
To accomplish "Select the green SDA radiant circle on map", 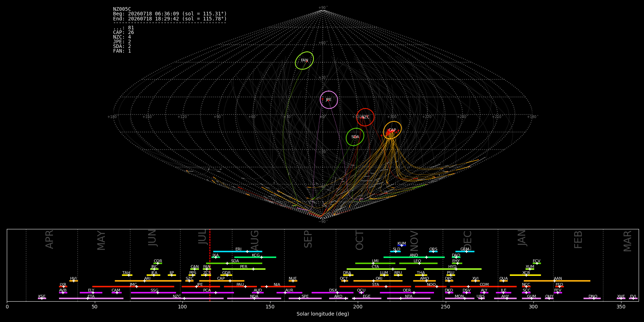I will (x=355, y=137).
